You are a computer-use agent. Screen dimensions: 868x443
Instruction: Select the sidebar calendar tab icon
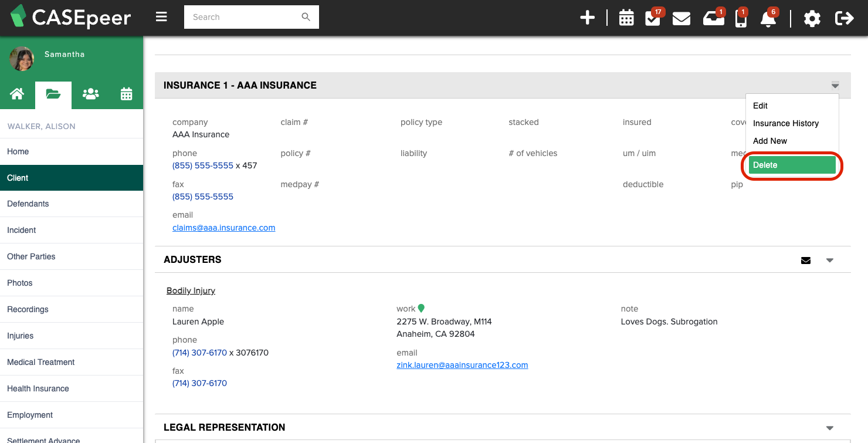126,94
